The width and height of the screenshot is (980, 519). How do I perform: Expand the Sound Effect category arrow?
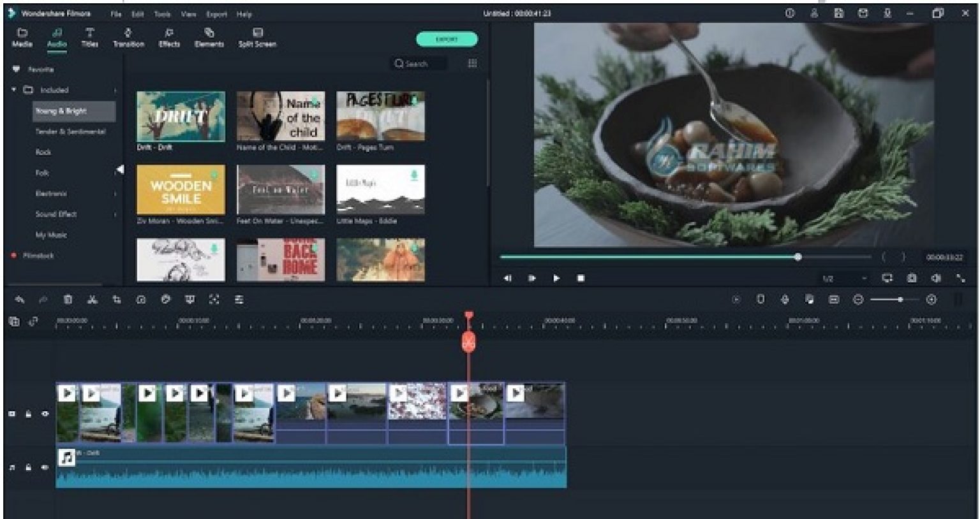click(115, 214)
